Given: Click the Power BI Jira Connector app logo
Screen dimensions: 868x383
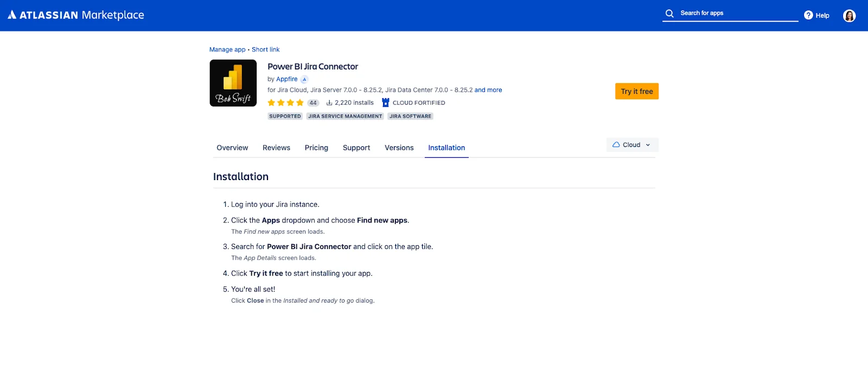Looking at the screenshot, I should coord(233,83).
